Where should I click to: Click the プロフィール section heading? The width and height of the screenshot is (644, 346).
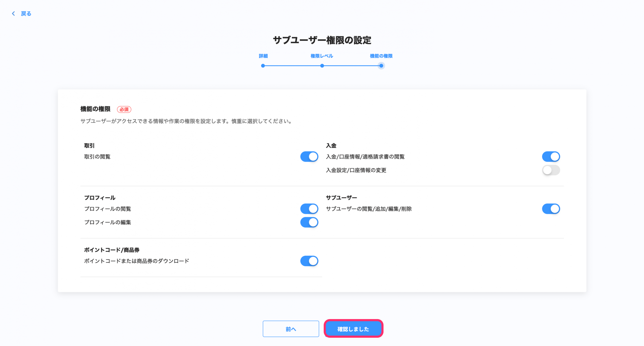click(100, 198)
